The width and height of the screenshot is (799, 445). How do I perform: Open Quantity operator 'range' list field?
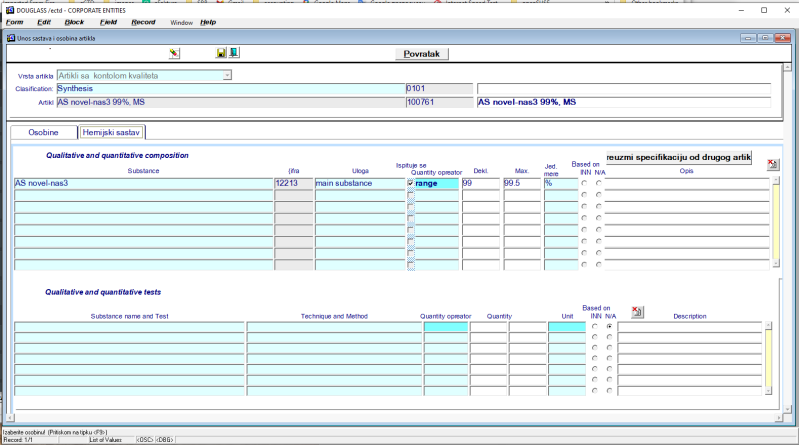(436, 184)
